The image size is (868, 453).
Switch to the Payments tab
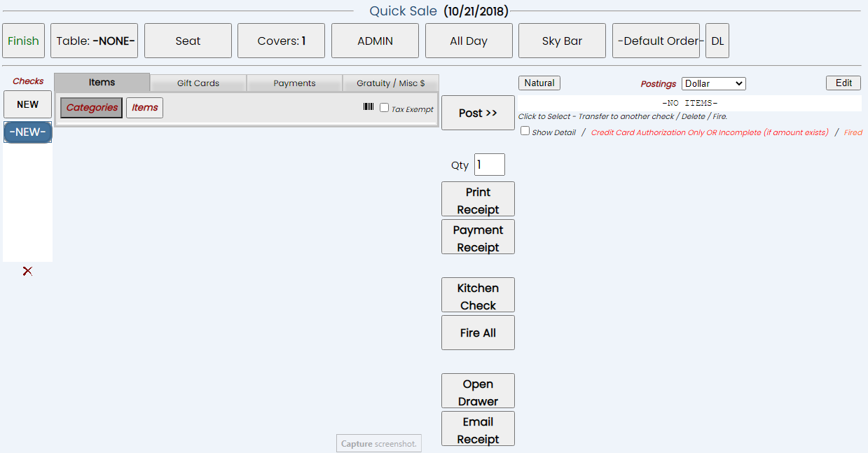[294, 83]
